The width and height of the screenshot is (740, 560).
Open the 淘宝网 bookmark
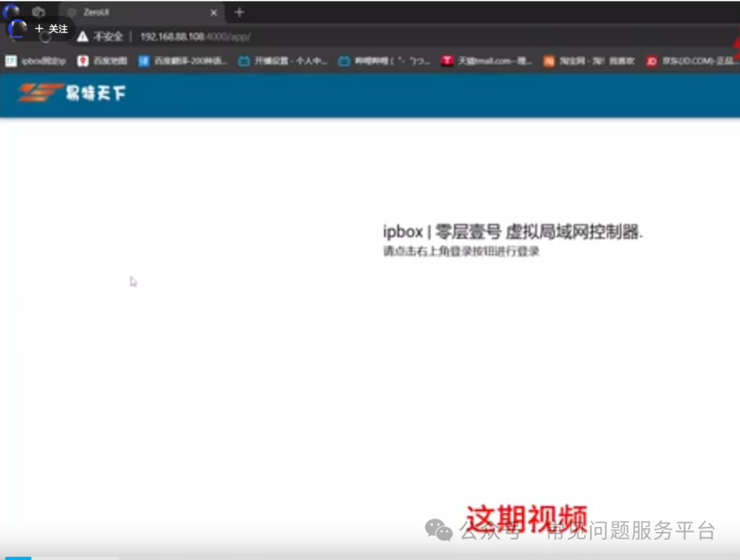click(589, 61)
